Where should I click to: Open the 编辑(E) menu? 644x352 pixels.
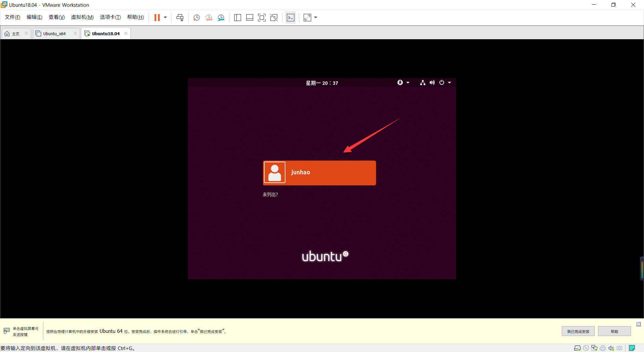tap(34, 17)
